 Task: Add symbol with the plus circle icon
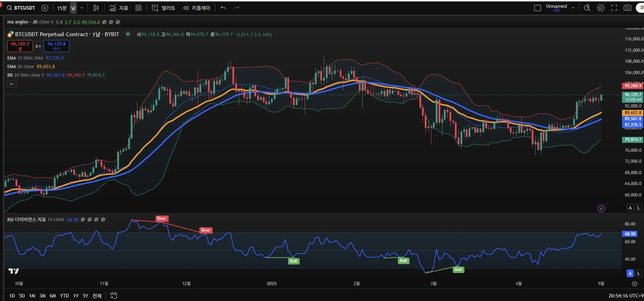[x=45, y=8]
